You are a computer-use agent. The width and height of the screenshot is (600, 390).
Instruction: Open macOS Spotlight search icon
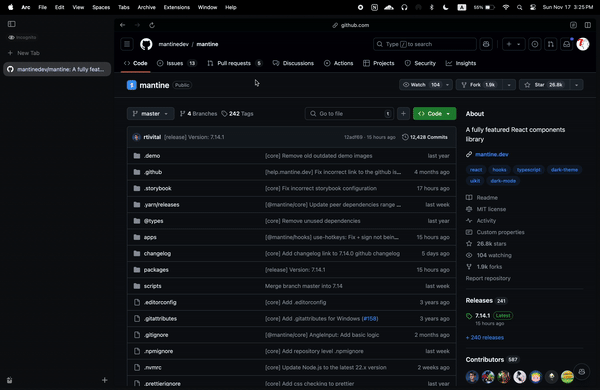tap(519, 7)
